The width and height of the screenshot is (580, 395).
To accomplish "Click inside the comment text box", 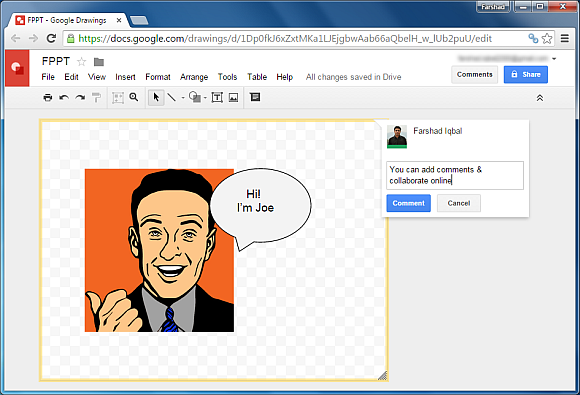I will pos(455,175).
